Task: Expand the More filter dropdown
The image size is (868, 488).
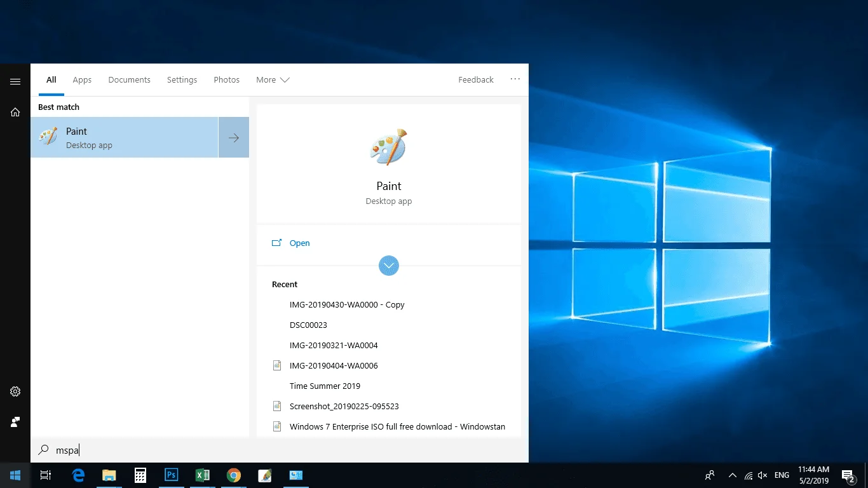Action: (x=272, y=79)
